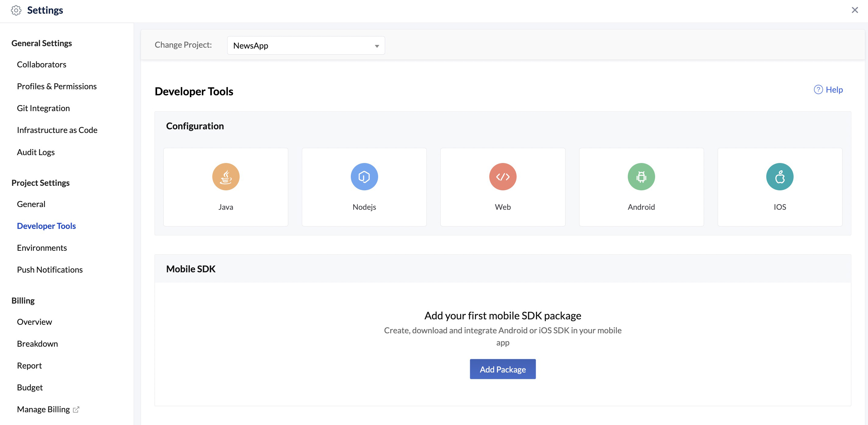This screenshot has width=868, height=425.
Task: Expand the NewsApp project selector arrow
Action: pos(376,45)
